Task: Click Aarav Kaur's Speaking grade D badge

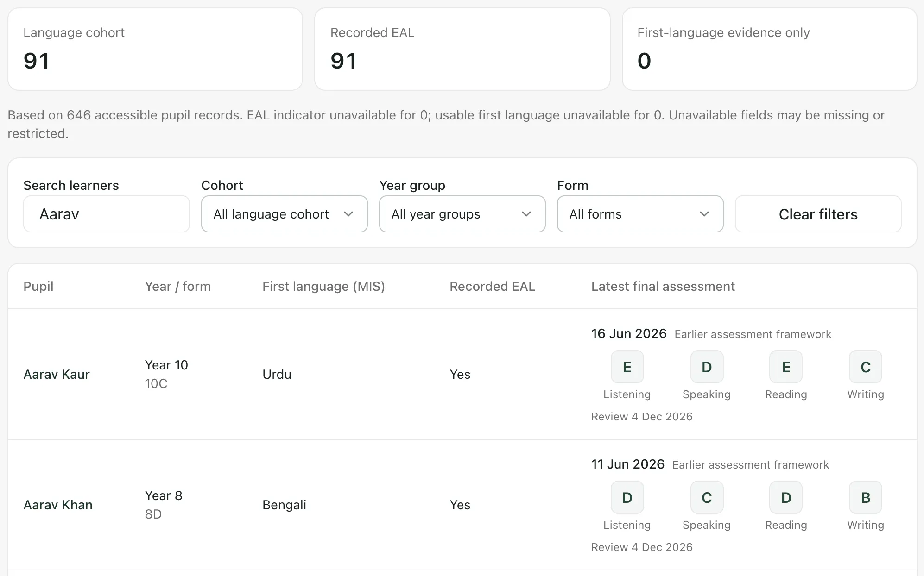Action: point(707,367)
